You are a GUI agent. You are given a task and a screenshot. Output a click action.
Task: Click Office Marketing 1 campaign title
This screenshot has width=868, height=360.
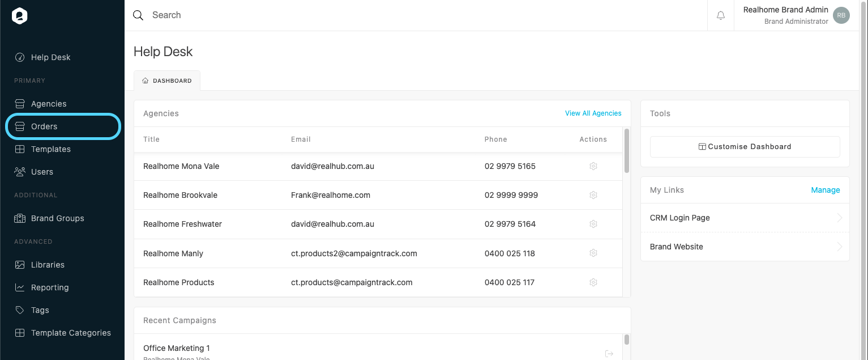click(x=177, y=348)
